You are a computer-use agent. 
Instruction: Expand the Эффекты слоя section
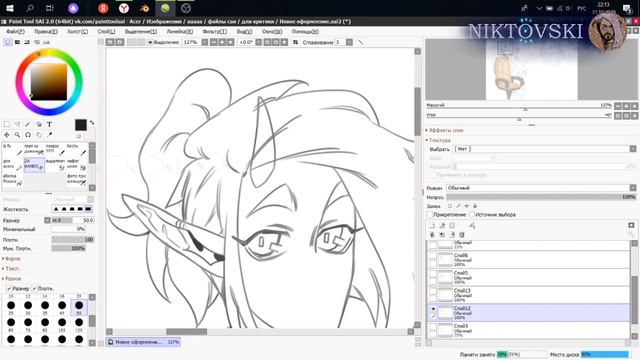tap(445, 130)
